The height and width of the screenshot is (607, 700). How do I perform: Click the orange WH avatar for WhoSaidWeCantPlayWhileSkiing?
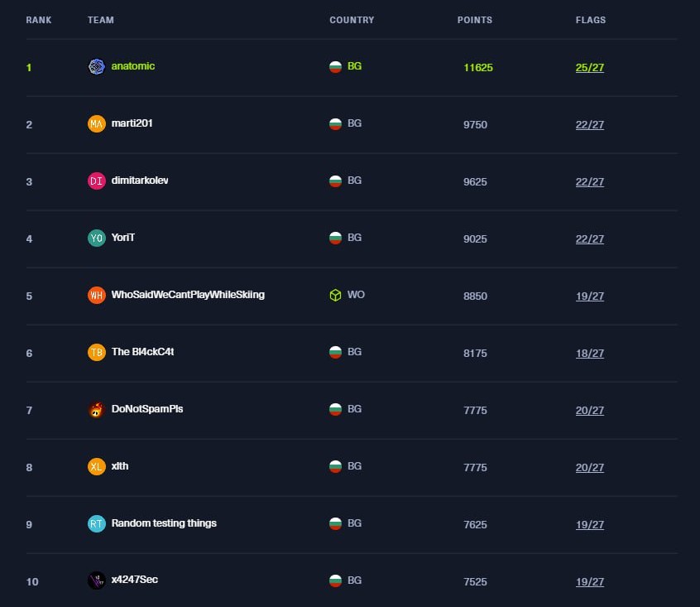pos(97,296)
